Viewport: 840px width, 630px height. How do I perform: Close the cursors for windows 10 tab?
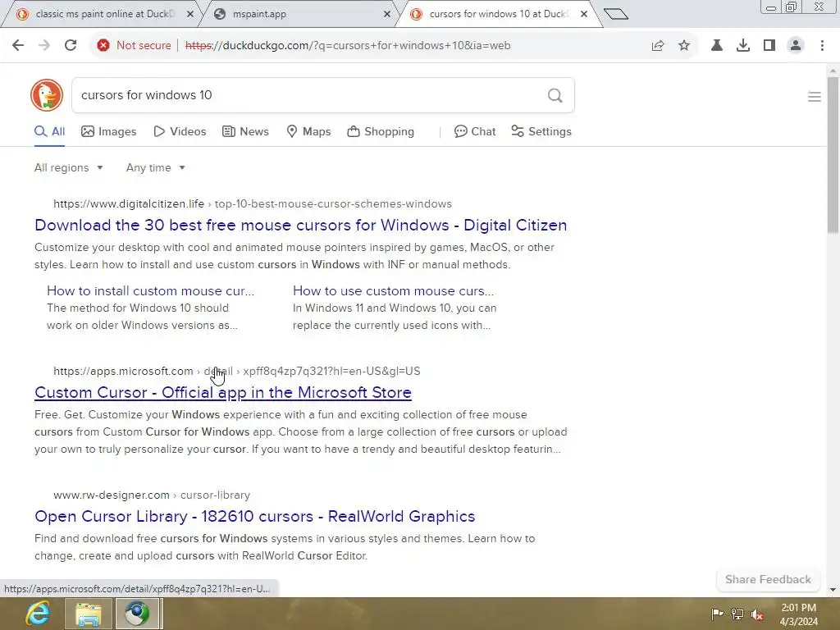[x=584, y=14]
